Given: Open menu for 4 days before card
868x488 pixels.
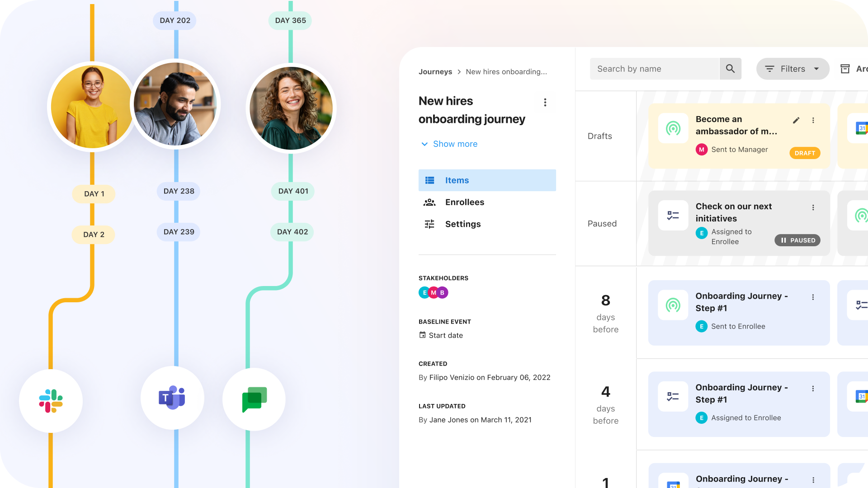Looking at the screenshot, I should click(813, 389).
